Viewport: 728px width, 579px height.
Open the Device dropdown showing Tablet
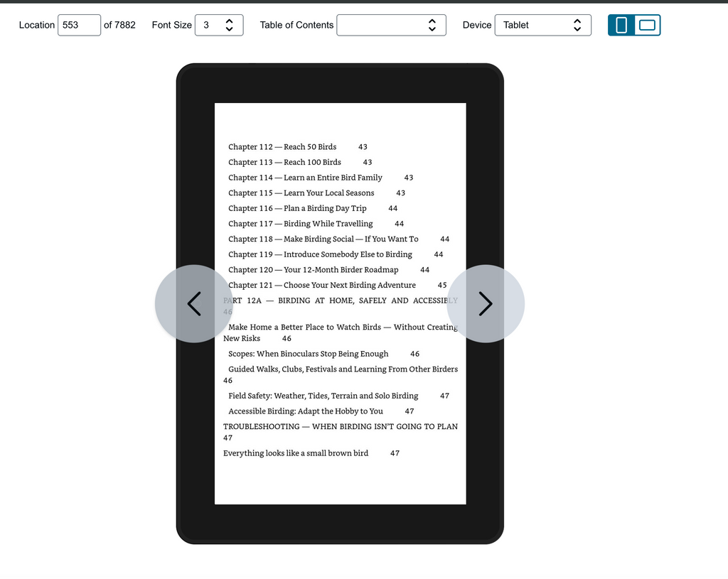542,25
